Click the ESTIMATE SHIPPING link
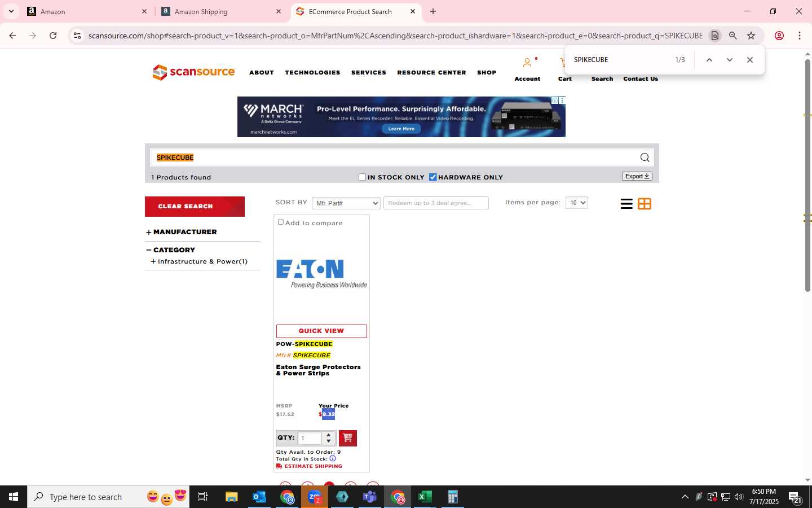The height and width of the screenshot is (508, 812). coord(309,466)
